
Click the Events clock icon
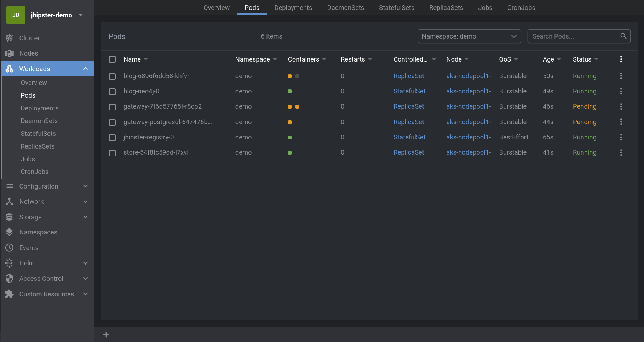pyautogui.click(x=10, y=248)
